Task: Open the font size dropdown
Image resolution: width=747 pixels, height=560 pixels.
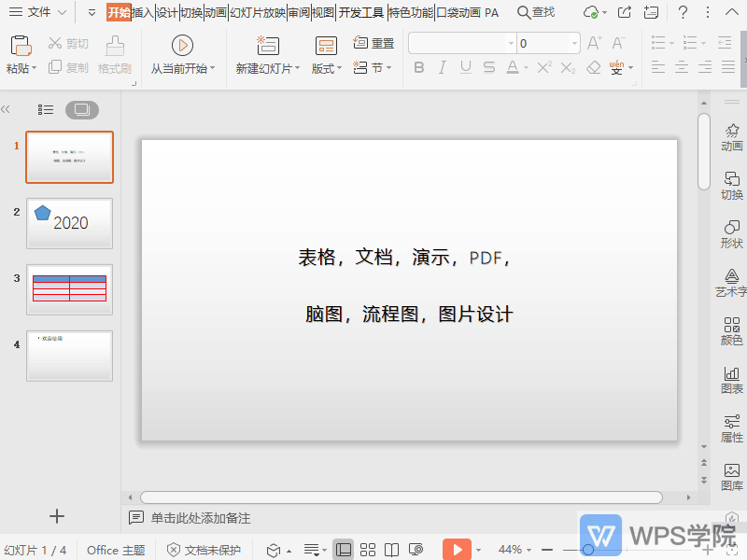Action: [572, 42]
